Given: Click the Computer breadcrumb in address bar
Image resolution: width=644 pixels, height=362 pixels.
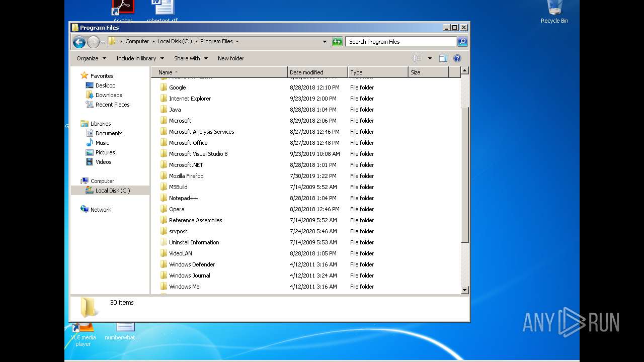Looking at the screenshot, I should (137, 42).
